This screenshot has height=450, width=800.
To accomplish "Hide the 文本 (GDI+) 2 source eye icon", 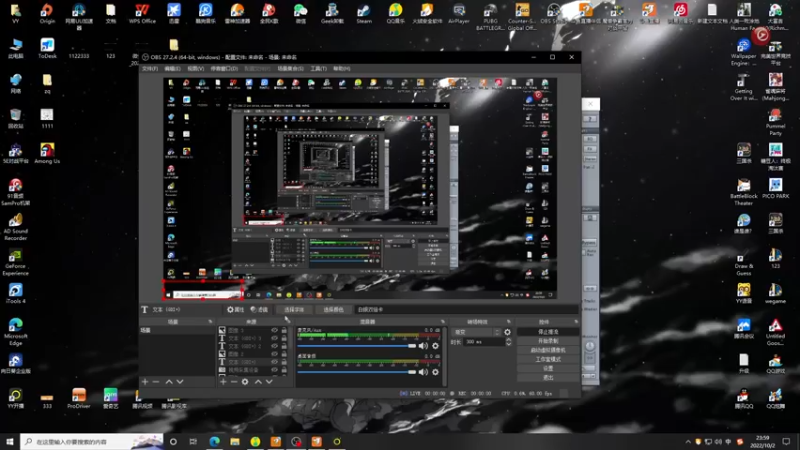I will pos(274,346).
